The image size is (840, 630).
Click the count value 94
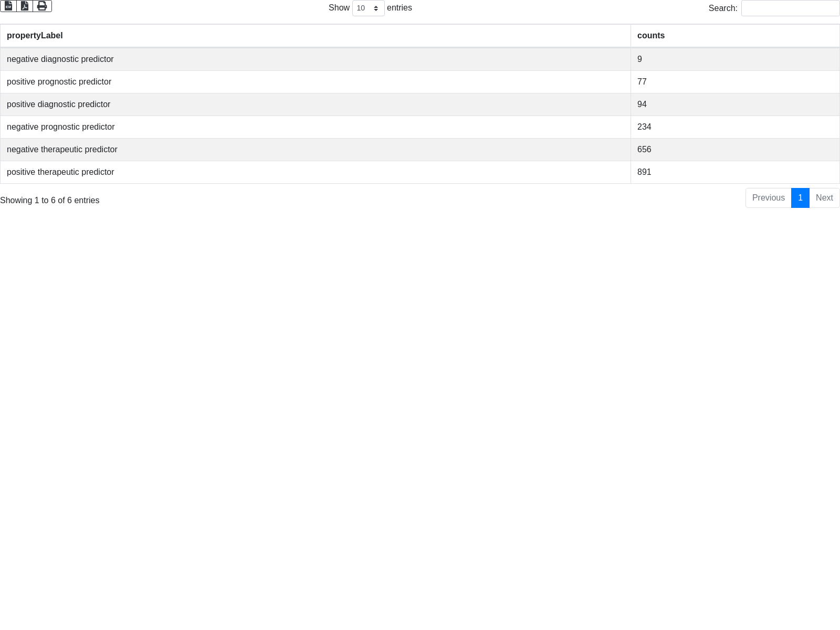(642, 104)
